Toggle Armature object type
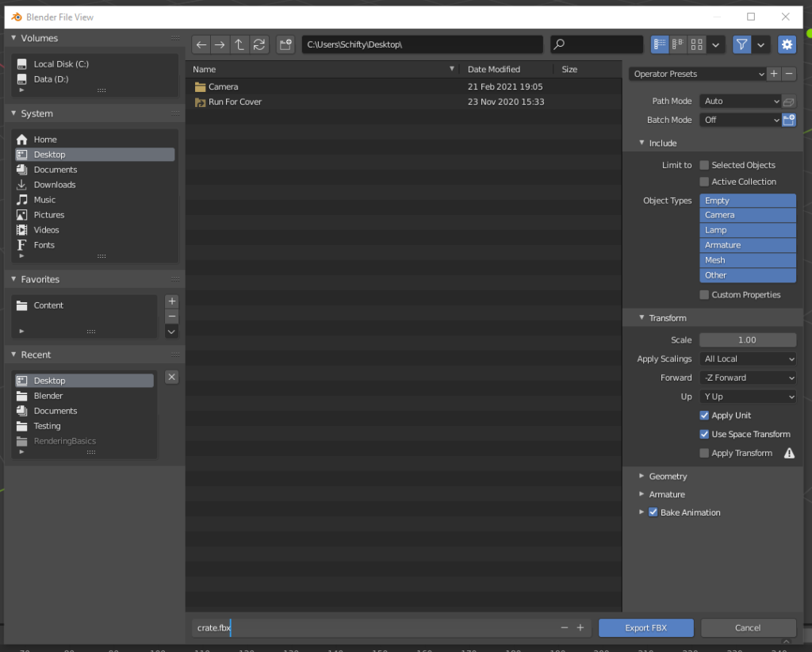This screenshot has width=812, height=652. (748, 245)
